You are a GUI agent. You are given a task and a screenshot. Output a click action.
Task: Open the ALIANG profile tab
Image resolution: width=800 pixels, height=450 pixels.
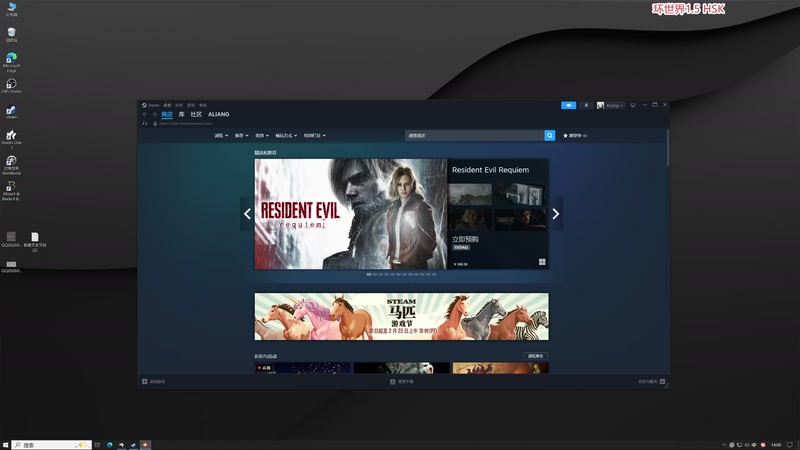[218, 114]
